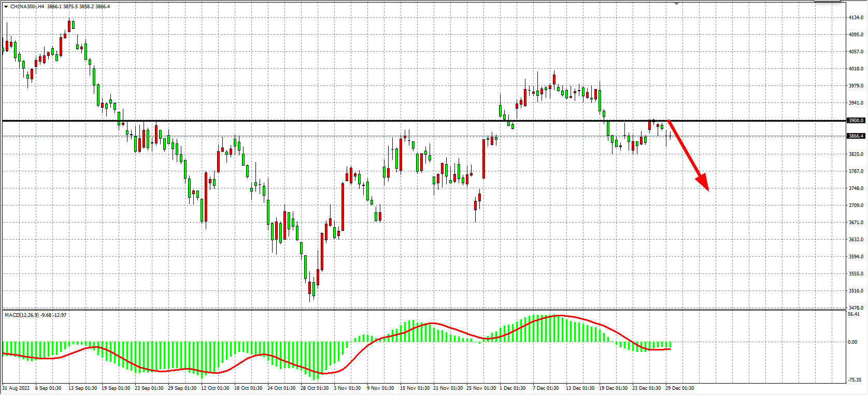Click the 4134.0 price scale label
Viewport: 868px width, 395px height.
(x=856, y=18)
